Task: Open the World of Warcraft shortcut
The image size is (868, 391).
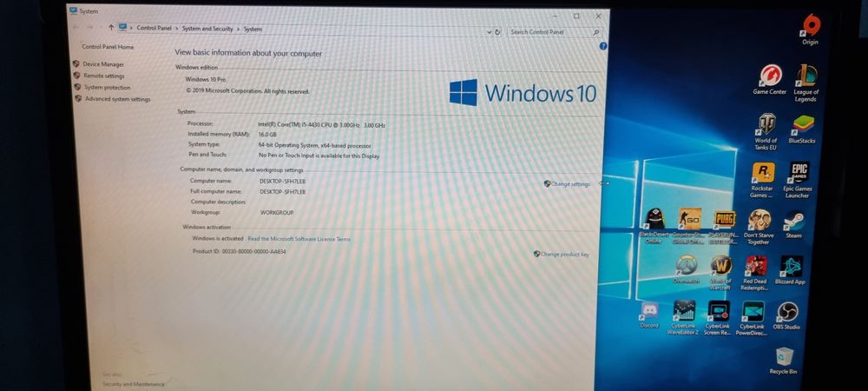Action: 720,273
